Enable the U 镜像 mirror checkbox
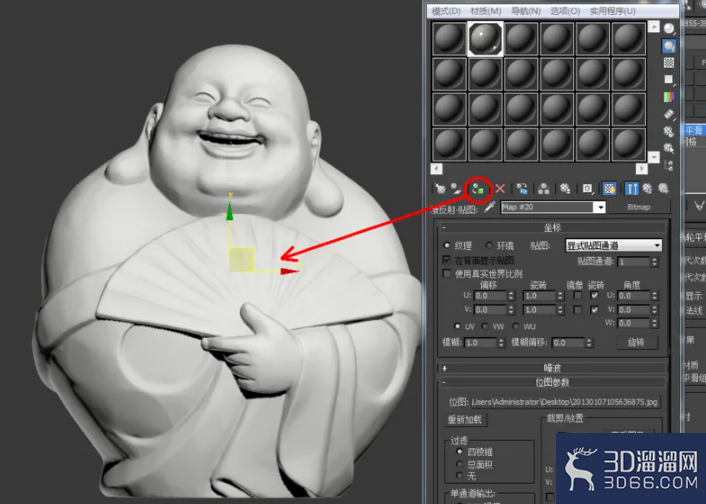The height and width of the screenshot is (504, 706). click(x=577, y=295)
